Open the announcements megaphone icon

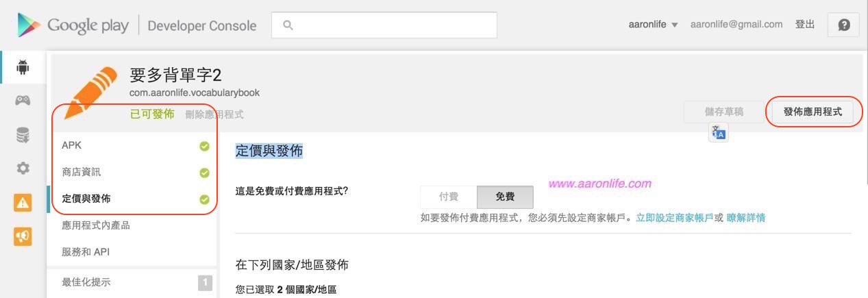click(23, 236)
